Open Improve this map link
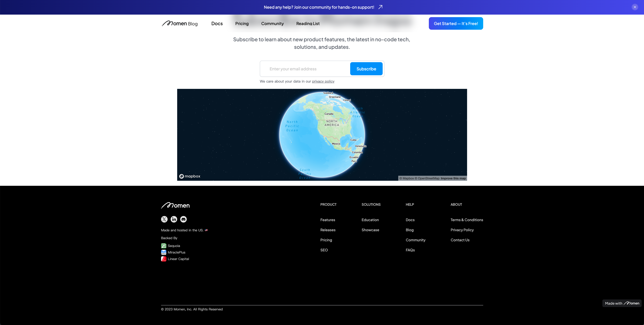 coord(453,178)
